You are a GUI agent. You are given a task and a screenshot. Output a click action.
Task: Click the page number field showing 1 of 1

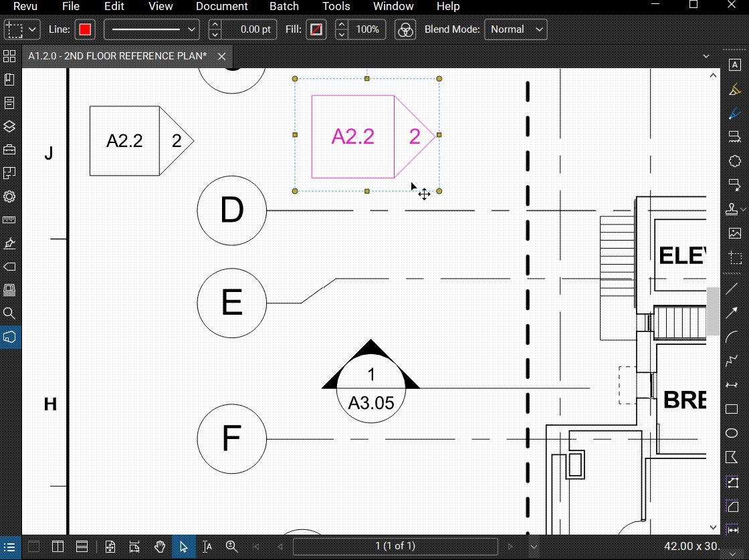pos(395,546)
